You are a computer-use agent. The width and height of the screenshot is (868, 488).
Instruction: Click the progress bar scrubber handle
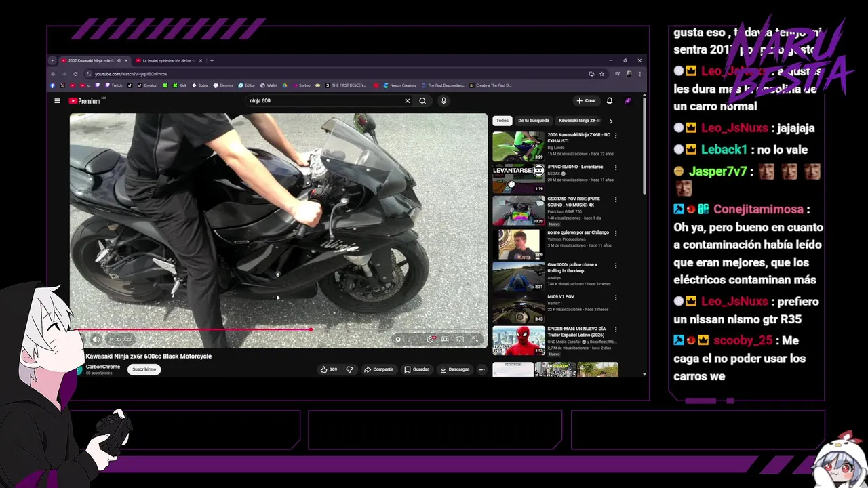[311, 330]
